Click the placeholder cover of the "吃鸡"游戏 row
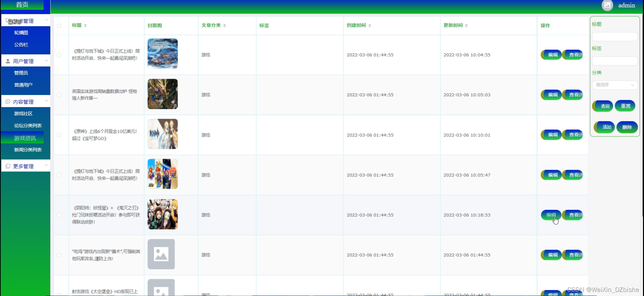This screenshot has height=296, width=644. 161,254
